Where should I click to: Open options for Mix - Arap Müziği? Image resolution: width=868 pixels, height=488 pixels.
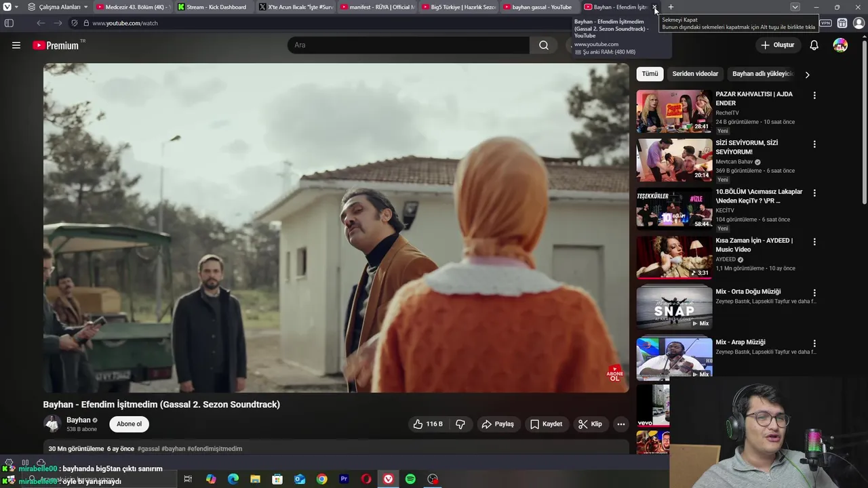pyautogui.click(x=814, y=344)
